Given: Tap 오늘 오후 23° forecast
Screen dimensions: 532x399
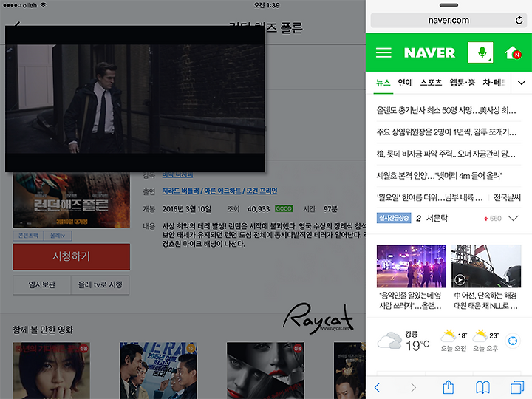Looking at the screenshot, I should click(485, 341).
